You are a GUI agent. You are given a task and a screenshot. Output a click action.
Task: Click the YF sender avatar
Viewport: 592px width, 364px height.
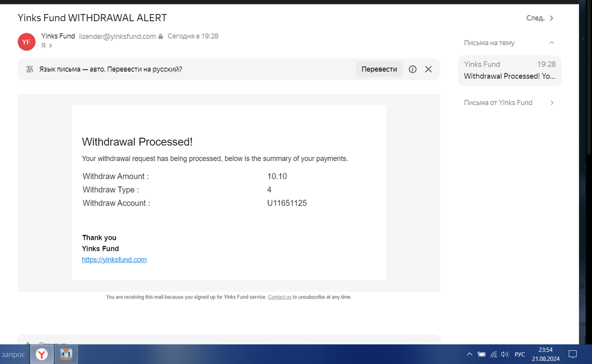click(26, 42)
